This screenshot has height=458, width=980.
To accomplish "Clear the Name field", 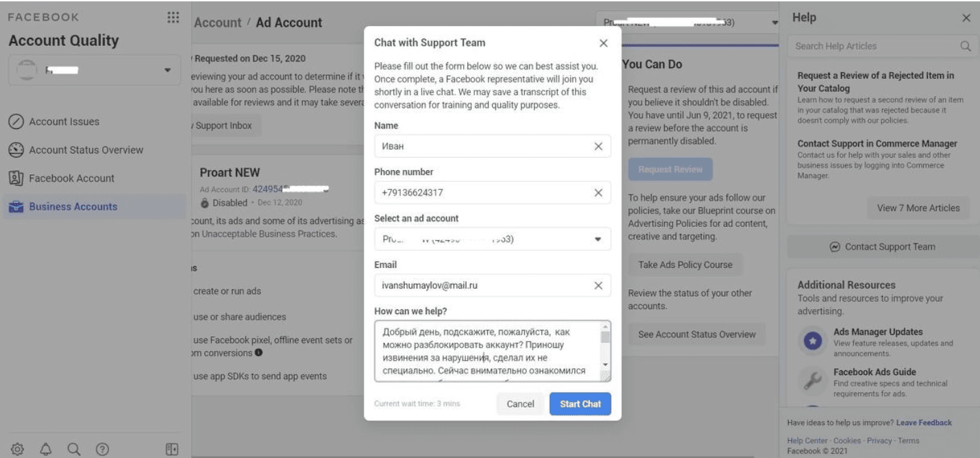I will (x=598, y=146).
